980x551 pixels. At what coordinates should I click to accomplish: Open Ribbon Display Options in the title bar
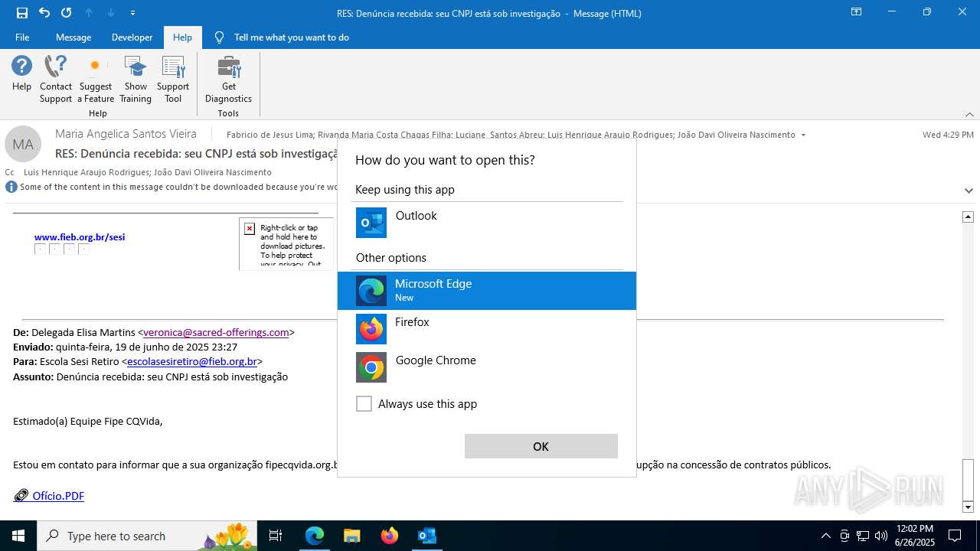856,12
